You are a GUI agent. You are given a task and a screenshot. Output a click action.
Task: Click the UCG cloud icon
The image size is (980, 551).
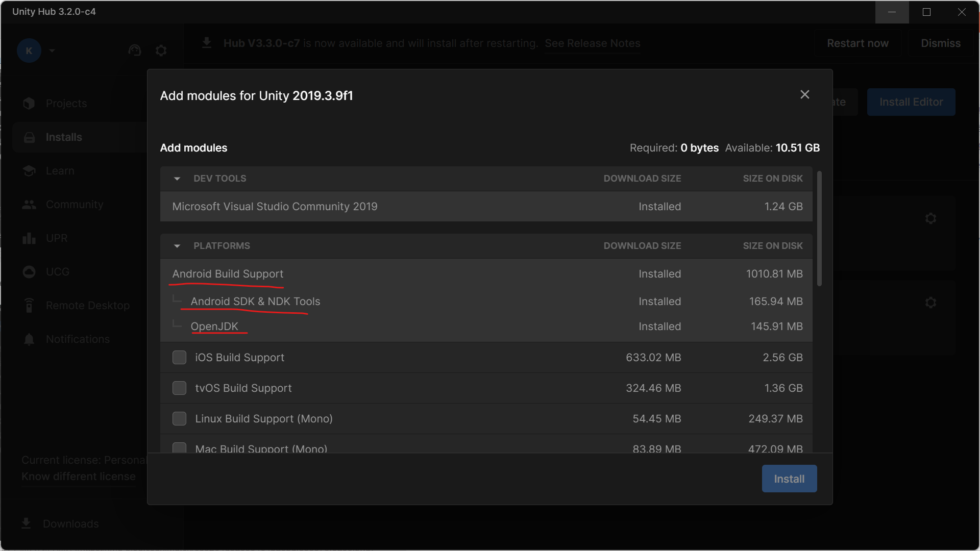pos(29,272)
